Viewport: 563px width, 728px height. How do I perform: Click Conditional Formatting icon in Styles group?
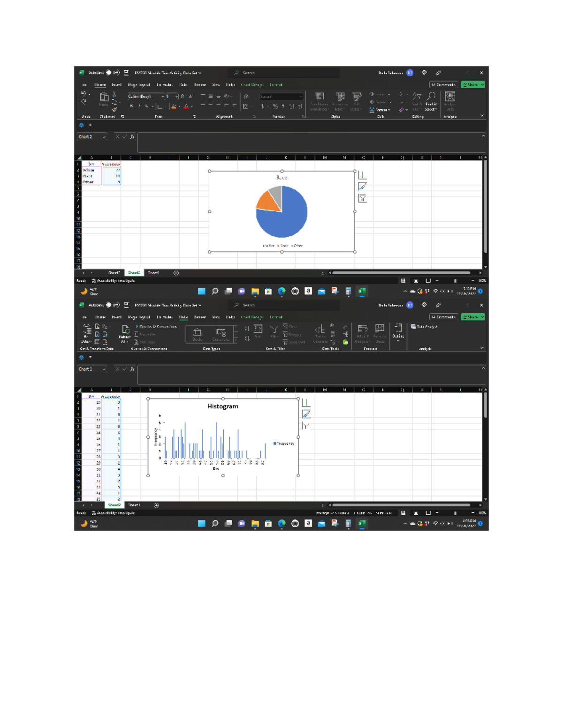point(319,97)
